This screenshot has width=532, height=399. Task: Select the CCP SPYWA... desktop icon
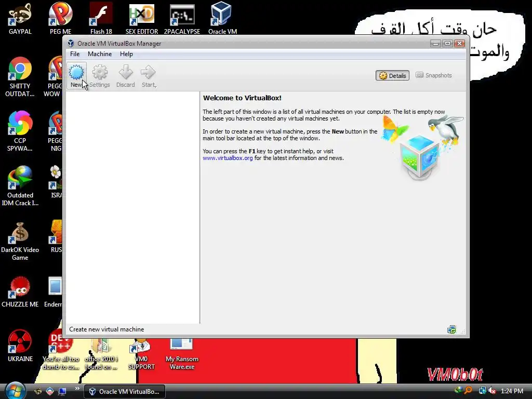[20, 131]
